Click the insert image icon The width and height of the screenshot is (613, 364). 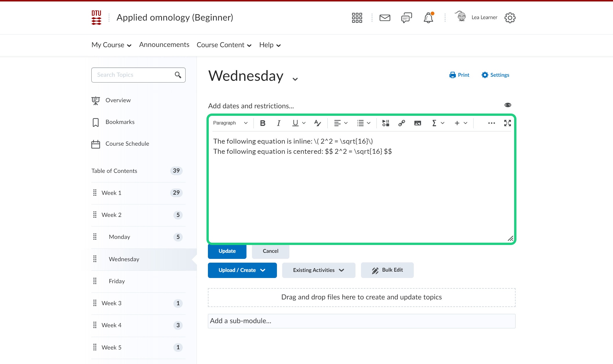[418, 123]
